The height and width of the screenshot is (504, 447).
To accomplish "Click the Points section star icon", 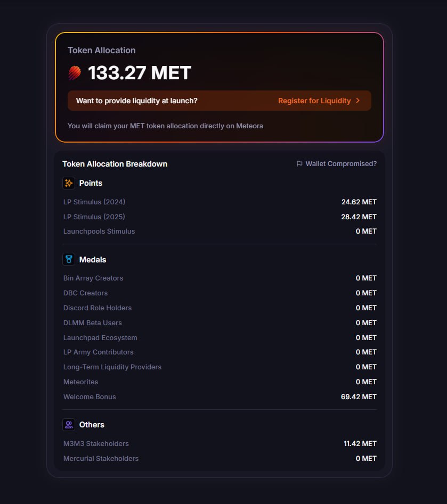I will pos(69,183).
